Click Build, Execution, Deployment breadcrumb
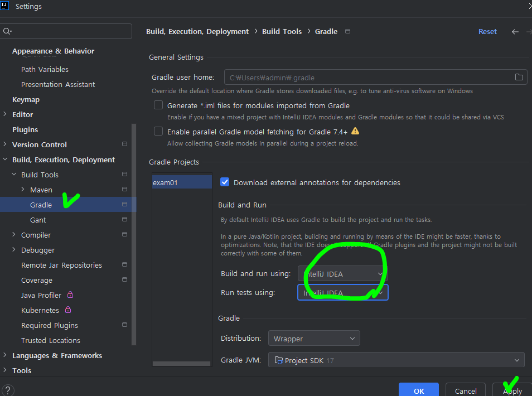The width and height of the screenshot is (532, 396). [x=197, y=32]
